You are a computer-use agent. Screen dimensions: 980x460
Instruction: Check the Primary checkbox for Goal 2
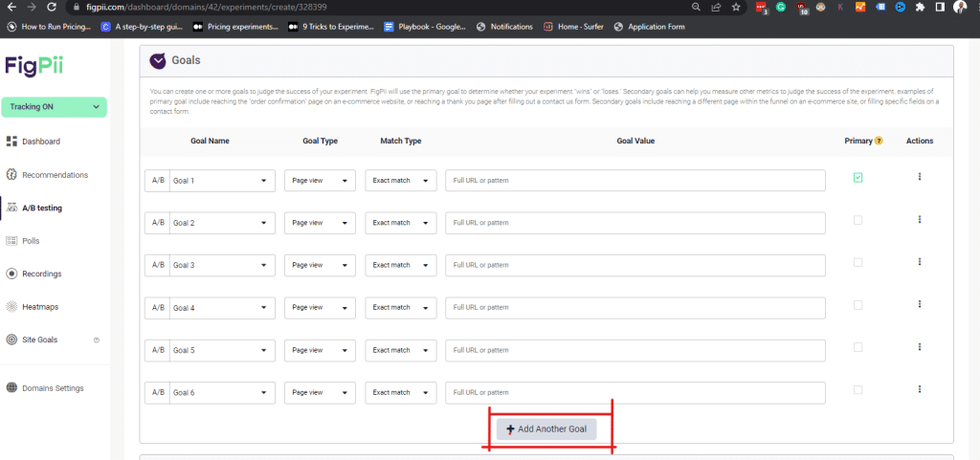(858, 220)
